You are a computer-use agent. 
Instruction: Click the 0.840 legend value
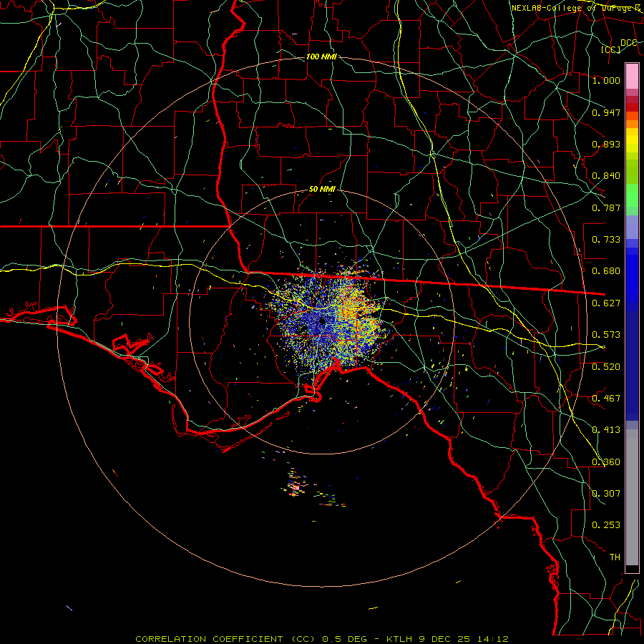click(x=606, y=176)
